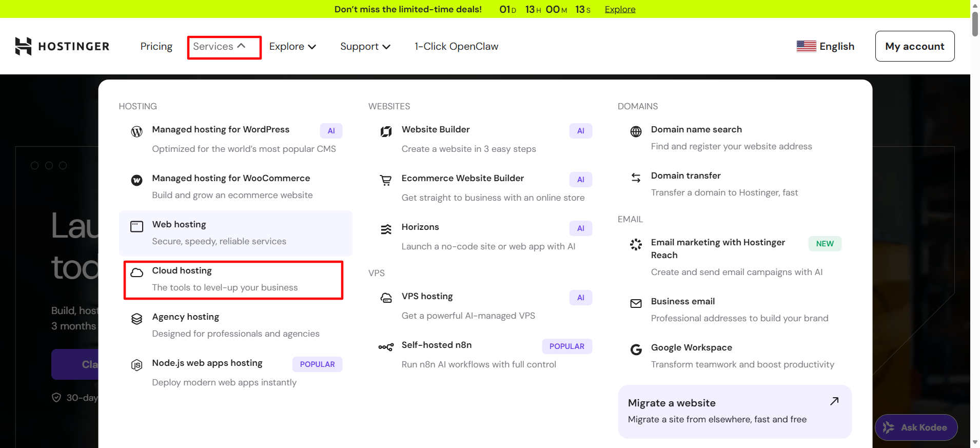
Task: Open the Pricing page
Action: coord(156,46)
